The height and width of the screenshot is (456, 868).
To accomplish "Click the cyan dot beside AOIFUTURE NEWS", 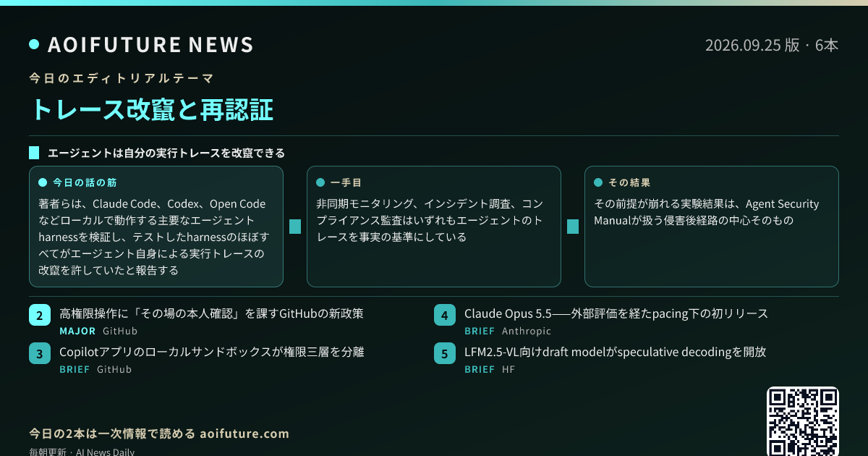I will (x=34, y=45).
